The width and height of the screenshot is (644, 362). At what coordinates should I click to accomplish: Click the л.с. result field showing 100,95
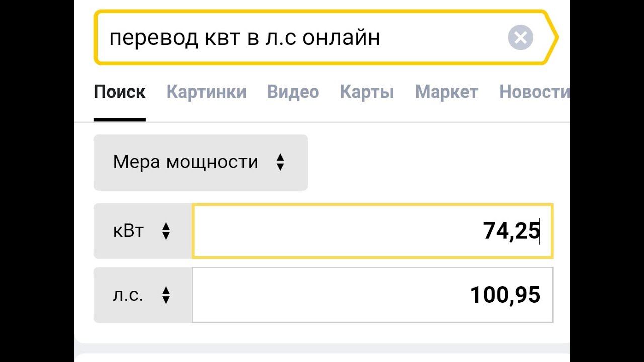coord(372,295)
